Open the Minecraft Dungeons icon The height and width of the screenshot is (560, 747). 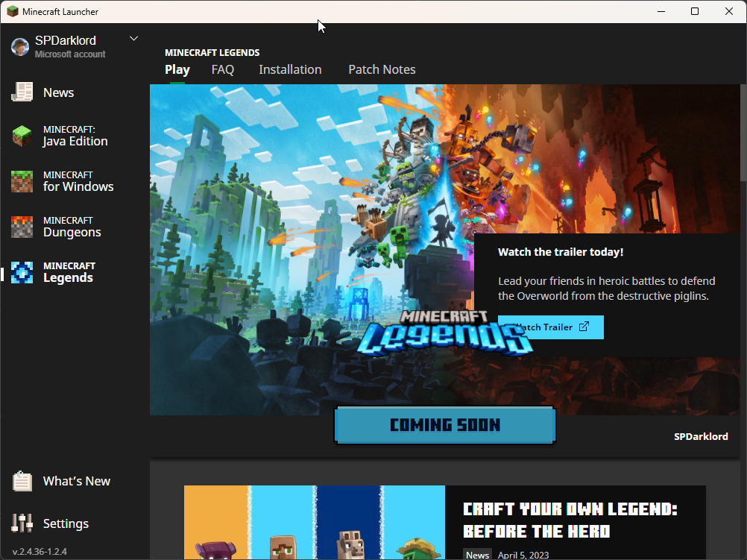click(x=22, y=227)
